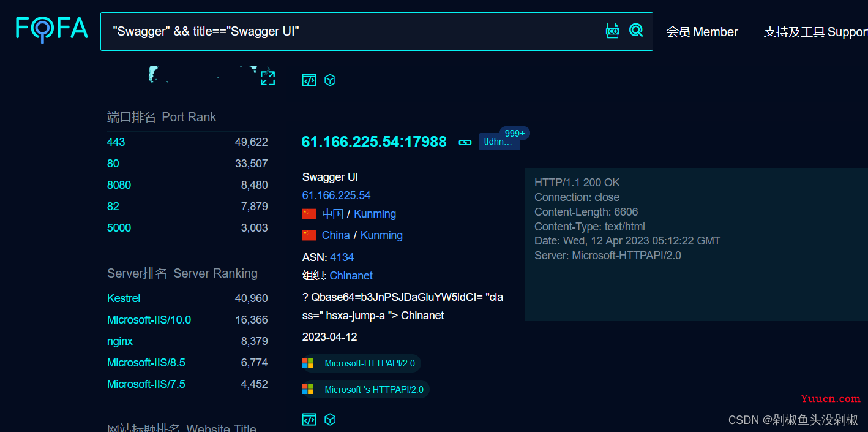
Task: Expand the map with the fullscreen icon
Action: 268,78
